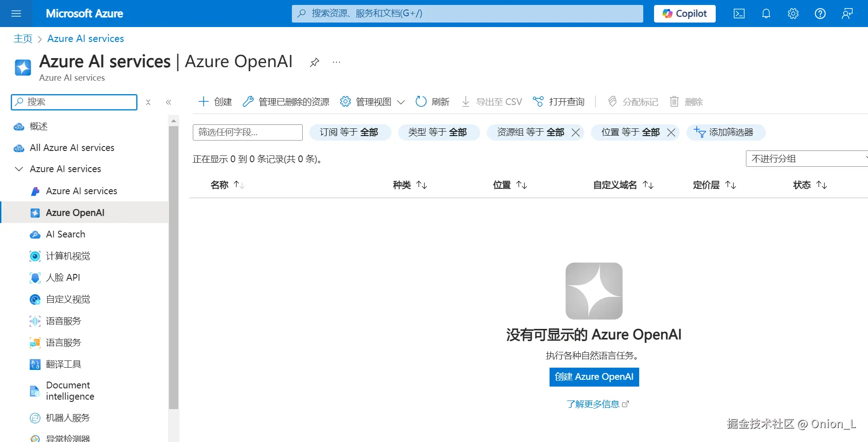868x442 pixels.
Task: Click the Copilot button
Action: 685,14
